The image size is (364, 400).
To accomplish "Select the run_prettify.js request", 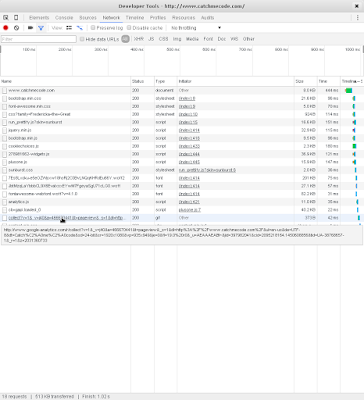I will click(182, 122).
